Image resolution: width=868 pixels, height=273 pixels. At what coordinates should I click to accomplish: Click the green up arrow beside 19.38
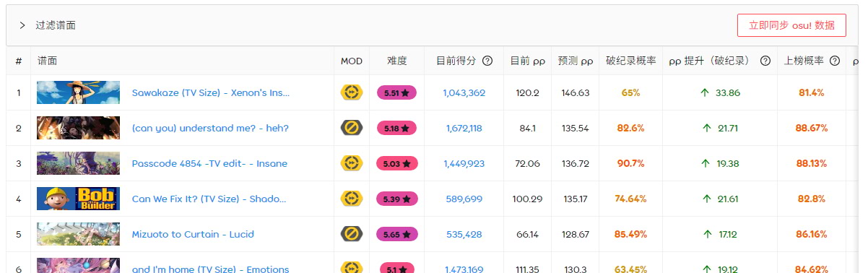point(706,163)
